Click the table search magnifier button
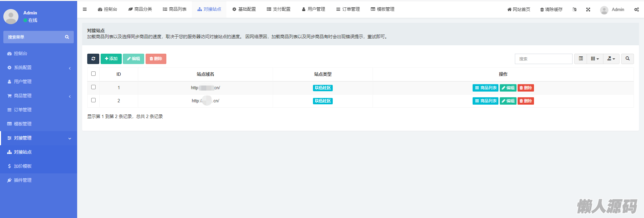Screen dimensions: 644x218 tap(627, 59)
